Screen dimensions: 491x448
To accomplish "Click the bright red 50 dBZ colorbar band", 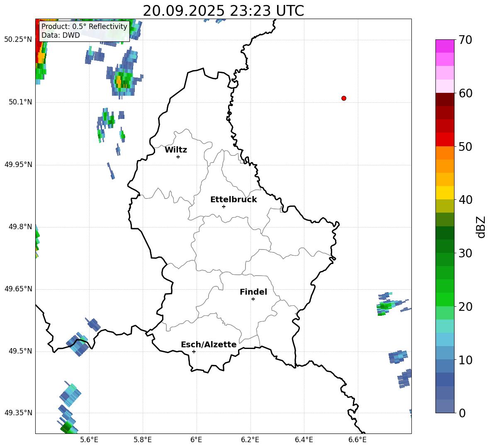I will [x=445, y=140].
